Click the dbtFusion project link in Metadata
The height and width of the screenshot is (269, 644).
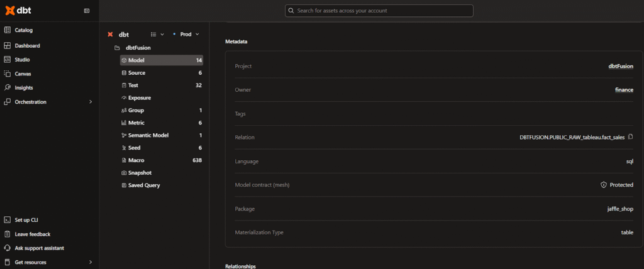pos(621,66)
